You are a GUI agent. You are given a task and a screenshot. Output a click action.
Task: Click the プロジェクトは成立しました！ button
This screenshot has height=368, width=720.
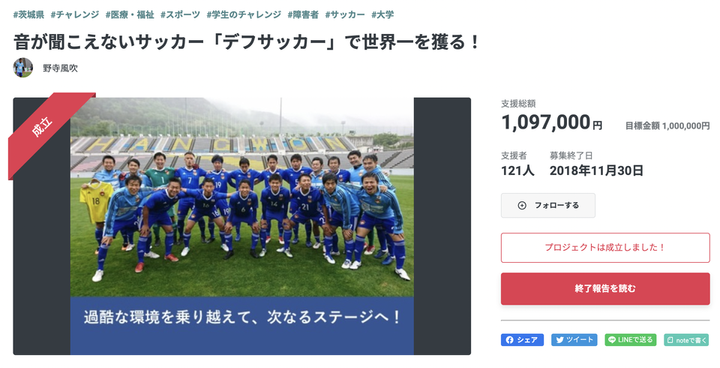(605, 248)
